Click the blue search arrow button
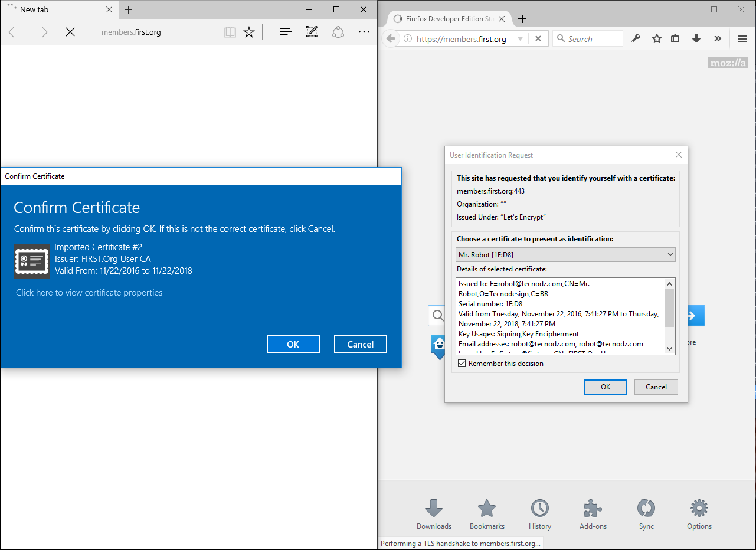Viewport: 756px width, 550px height. tap(695, 316)
